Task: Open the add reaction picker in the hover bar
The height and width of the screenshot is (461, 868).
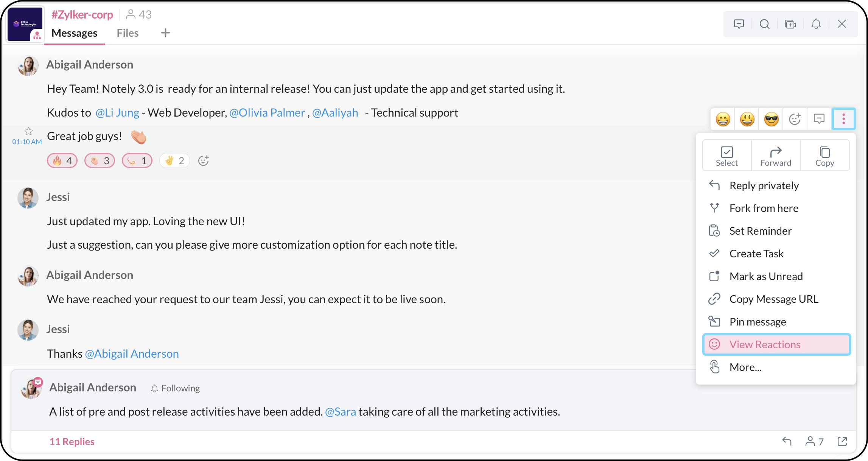Action: (795, 120)
